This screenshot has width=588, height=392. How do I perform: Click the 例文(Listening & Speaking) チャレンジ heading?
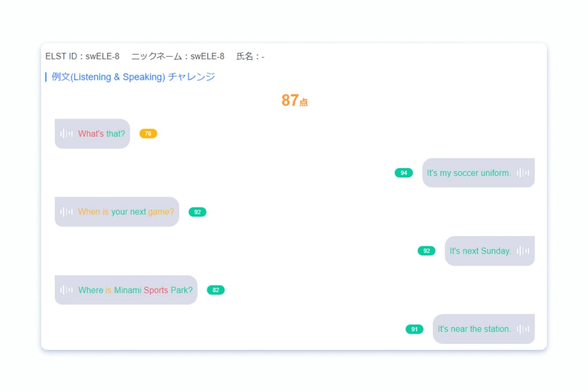point(133,77)
